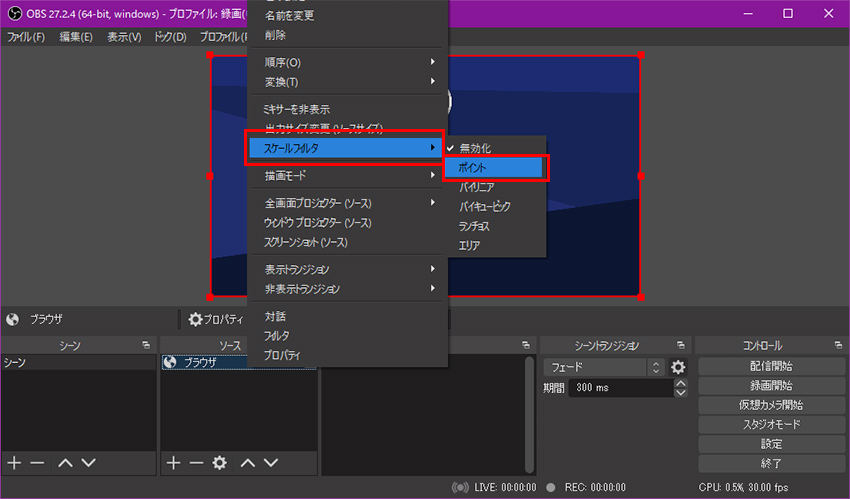The width and height of the screenshot is (850, 499).
Task: Choose ポイント scale filter option
Action: click(x=495, y=167)
